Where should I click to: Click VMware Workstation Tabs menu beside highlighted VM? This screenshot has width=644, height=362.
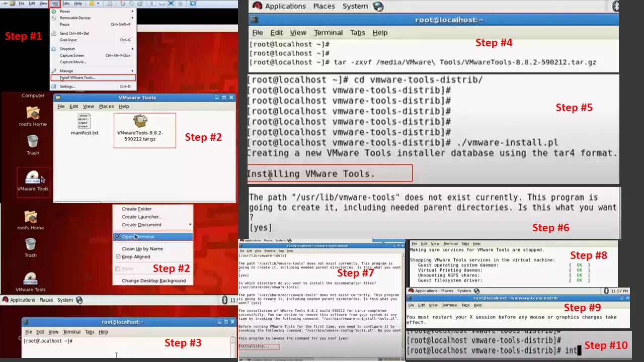pos(66,4)
